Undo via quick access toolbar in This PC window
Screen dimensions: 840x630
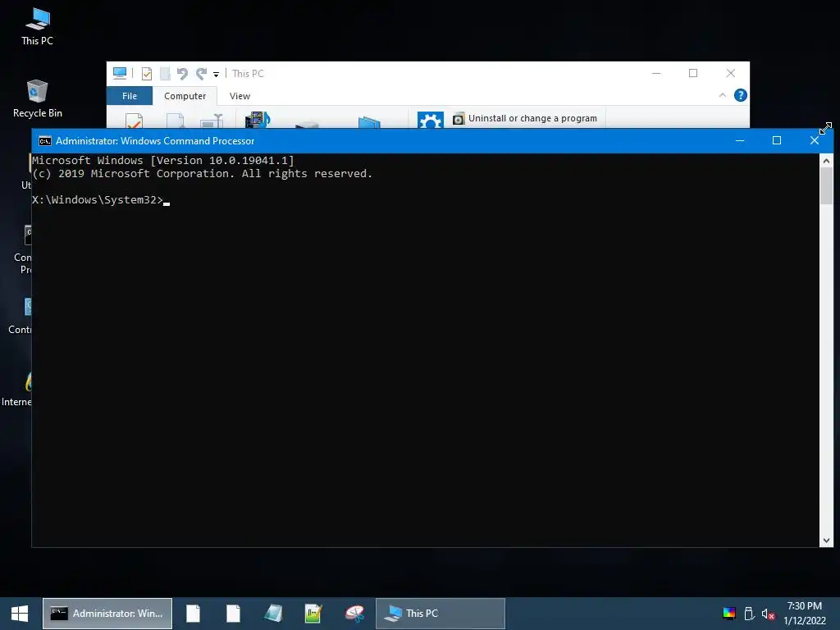[x=183, y=73]
